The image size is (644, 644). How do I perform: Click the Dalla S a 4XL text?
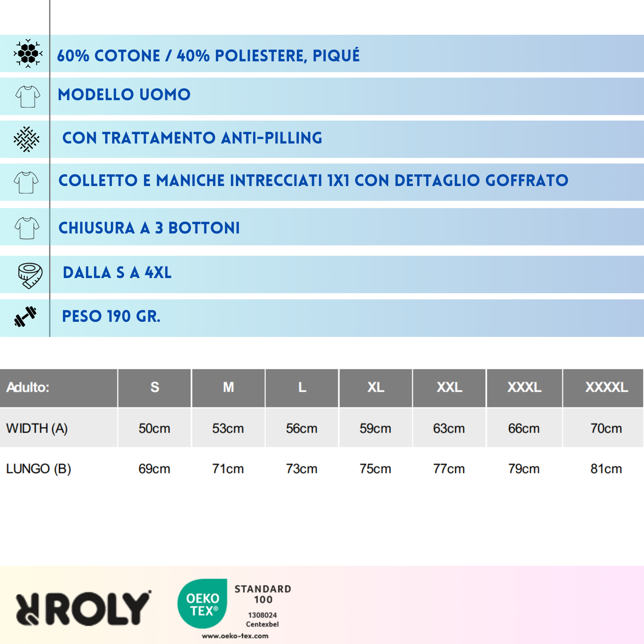(x=117, y=273)
